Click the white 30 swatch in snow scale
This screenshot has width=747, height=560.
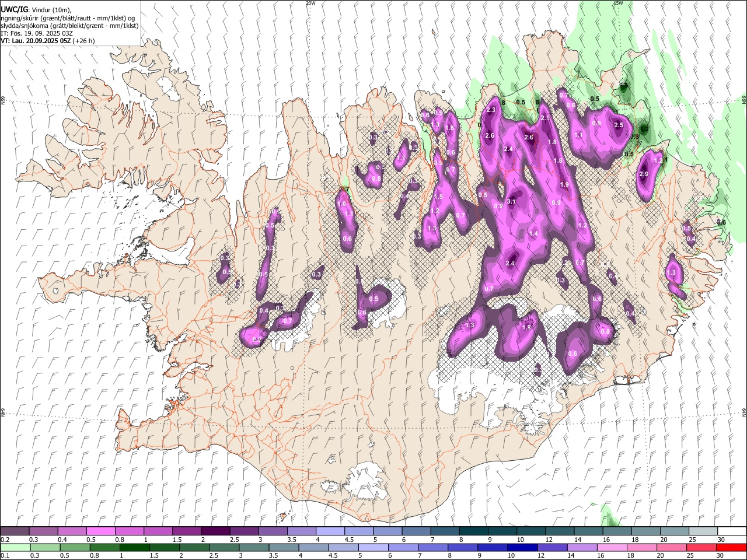(x=732, y=531)
